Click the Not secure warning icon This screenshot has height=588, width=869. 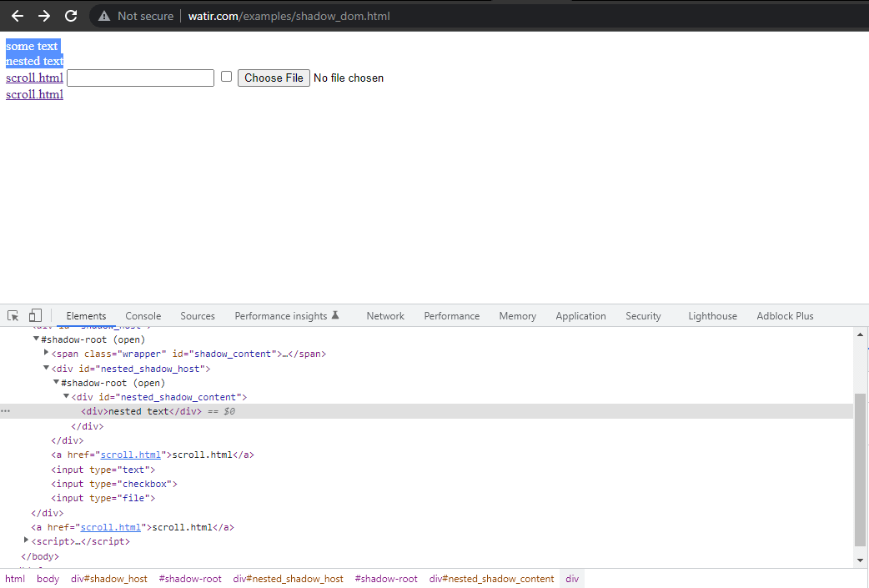[x=104, y=16]
